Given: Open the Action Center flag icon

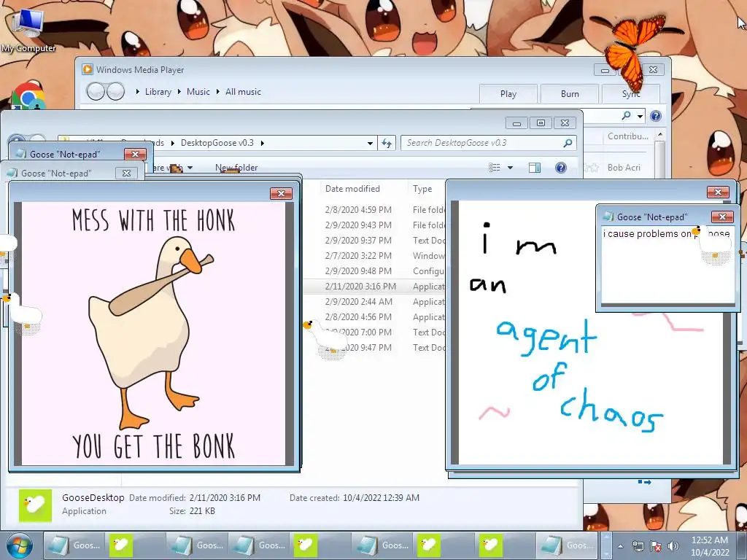Looking at the screenshot, I should [656, 546].
